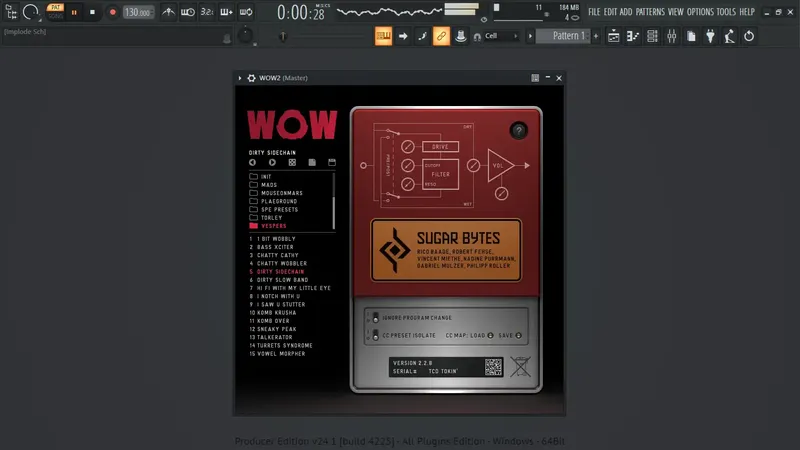The height and width of the screenshot is (450, 800).
Task: Click the record button
Action: tap(112, 12)
